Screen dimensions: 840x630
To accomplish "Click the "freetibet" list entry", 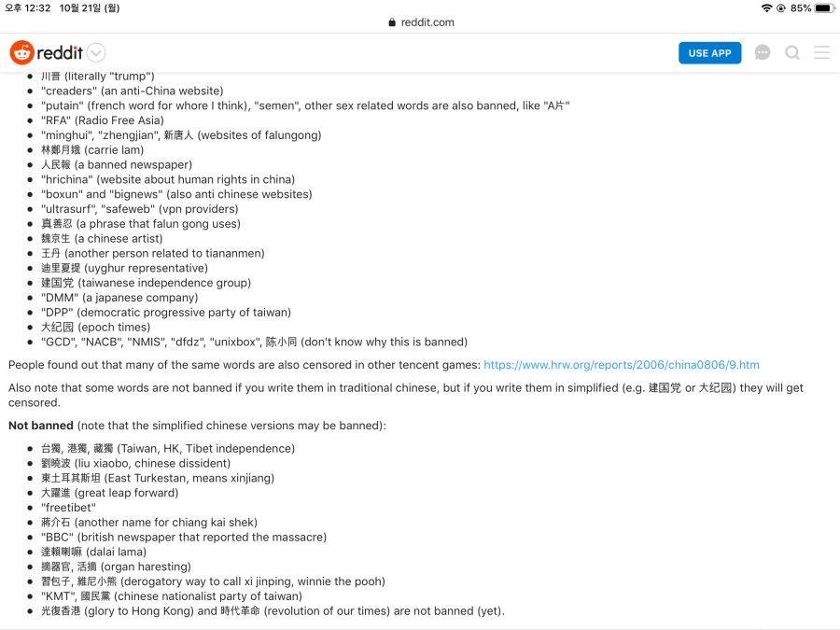I will (68, 508).
